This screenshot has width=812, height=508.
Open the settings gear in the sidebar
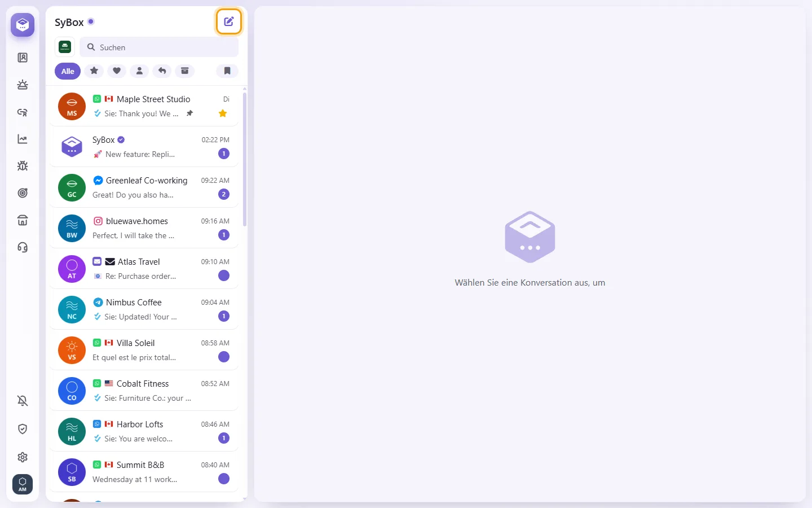(23, 457)
